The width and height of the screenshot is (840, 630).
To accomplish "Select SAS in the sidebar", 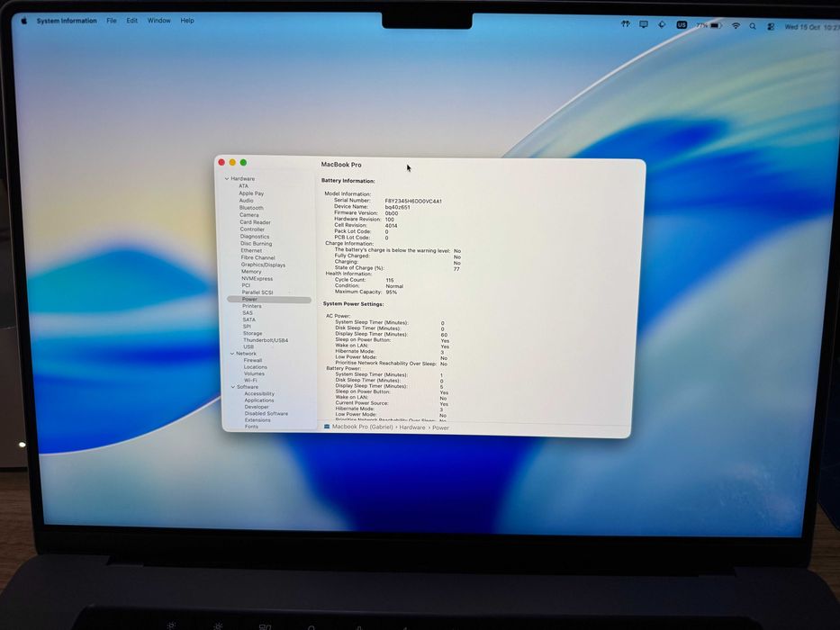I will click(248, 313).
